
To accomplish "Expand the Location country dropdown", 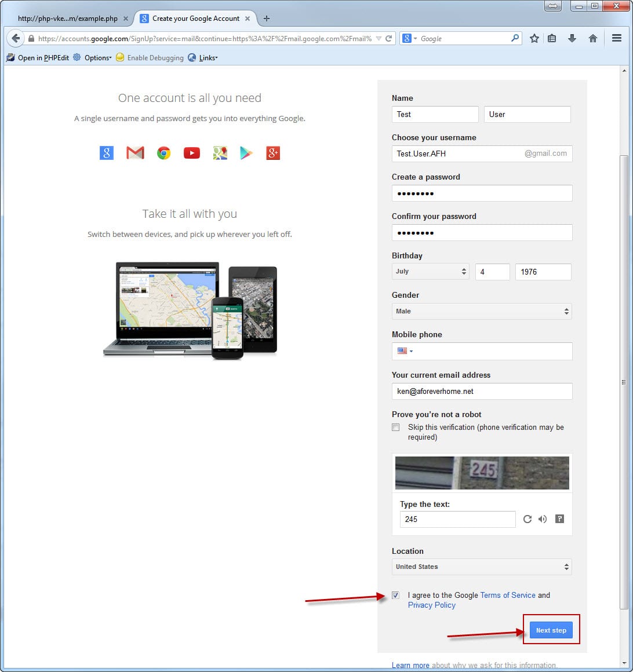I will point(482,567).
